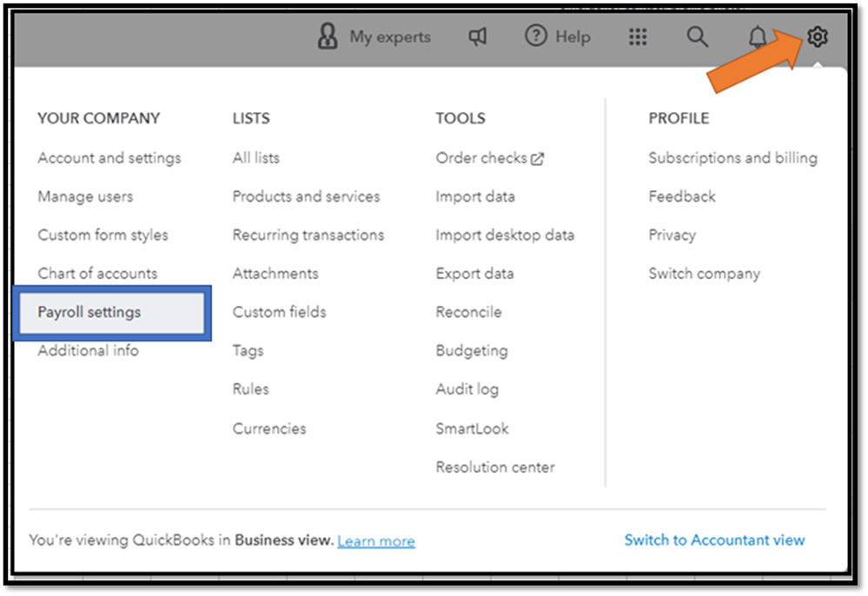Select Switch company option
868x596 pixels.
pyautogui.click(x=704, y=273)
